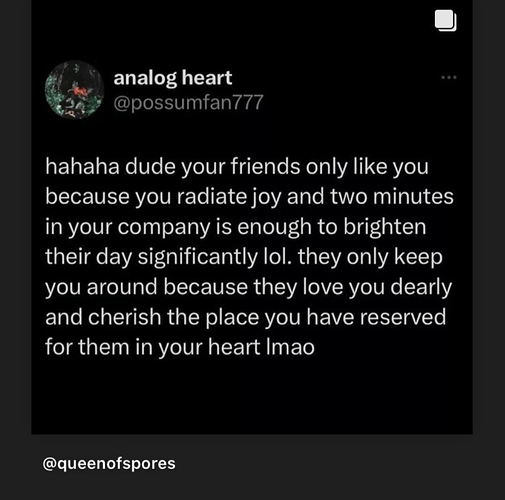Viewport: 505px width, 500px height.
Task: Click the multiple-images carousel icon
Action: [x=446, y=21]
